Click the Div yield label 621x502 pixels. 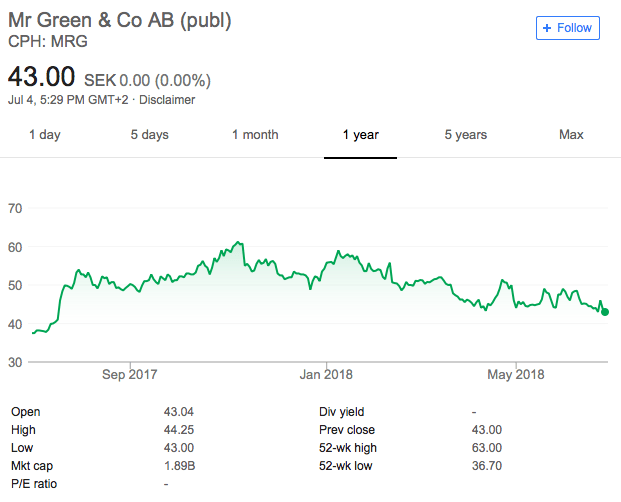(341, 412)
